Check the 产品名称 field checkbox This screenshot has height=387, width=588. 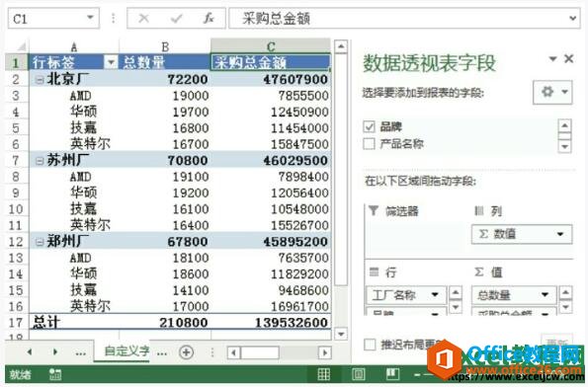coord(369,143)
